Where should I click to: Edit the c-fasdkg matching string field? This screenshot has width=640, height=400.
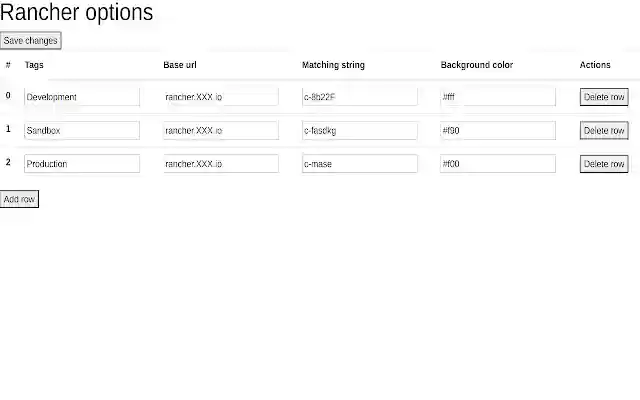click(x=360, y=131)
